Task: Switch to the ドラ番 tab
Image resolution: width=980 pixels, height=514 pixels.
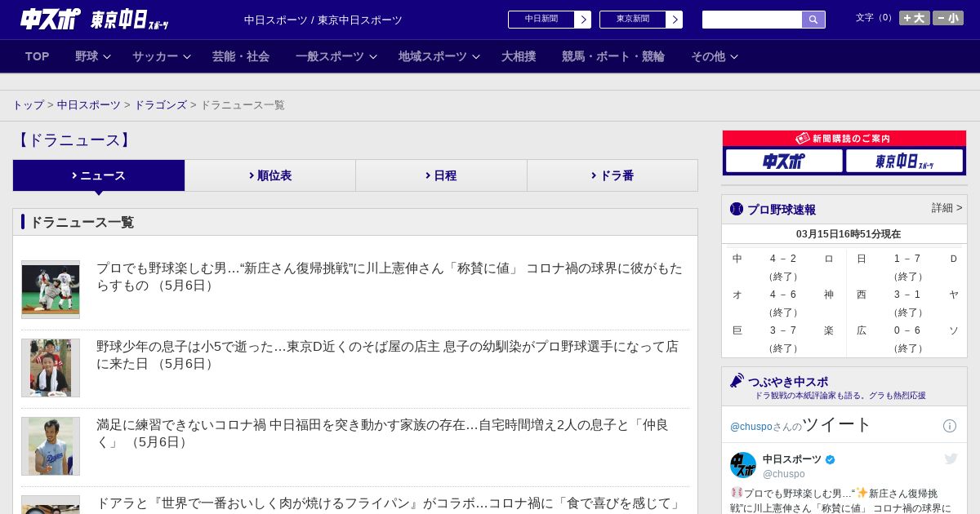Action: tap(612, 175)
